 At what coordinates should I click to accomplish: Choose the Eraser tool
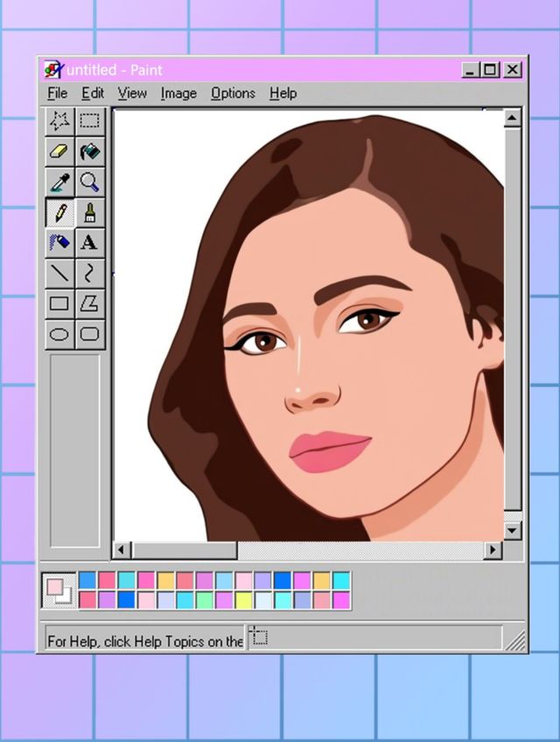59,151
